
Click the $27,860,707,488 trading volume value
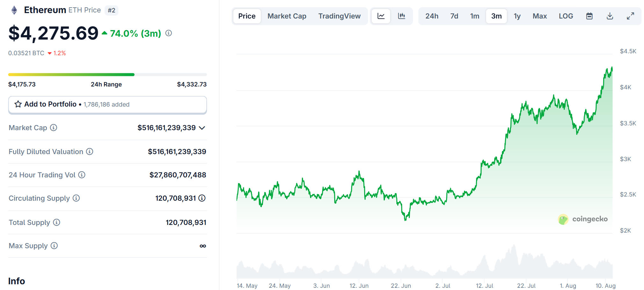178,175
